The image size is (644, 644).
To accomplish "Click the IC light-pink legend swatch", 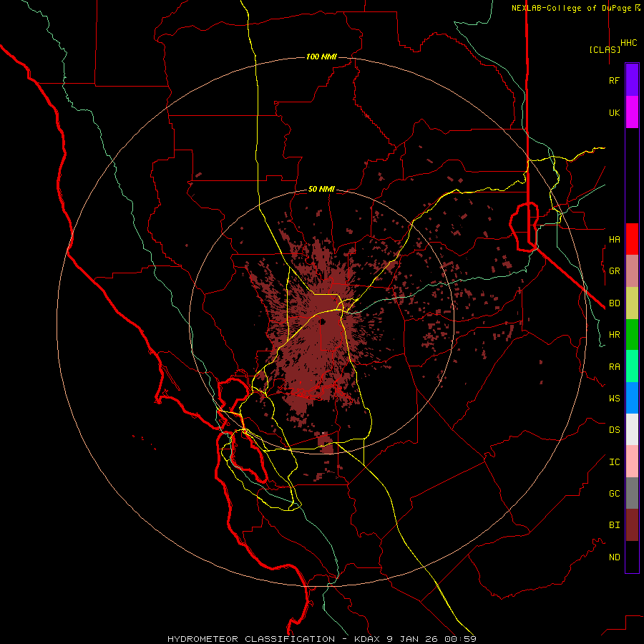I will pos(632,462).
